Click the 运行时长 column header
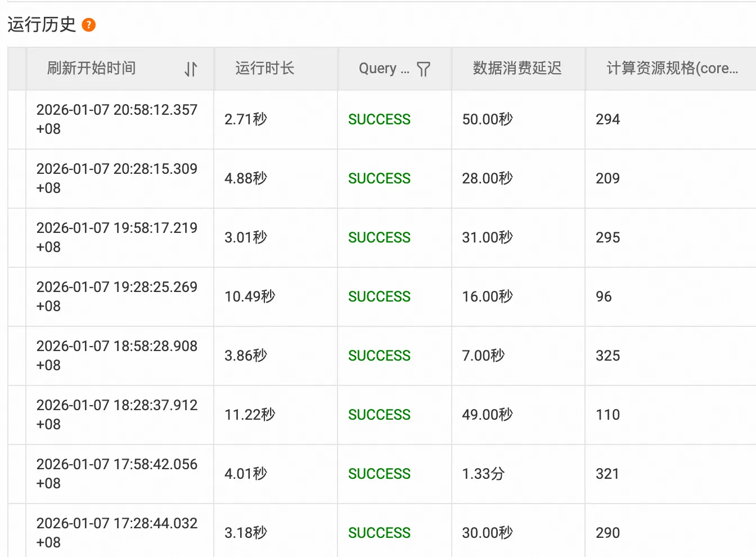The width and height of the screenshot is (756, 557). [264, 69]
